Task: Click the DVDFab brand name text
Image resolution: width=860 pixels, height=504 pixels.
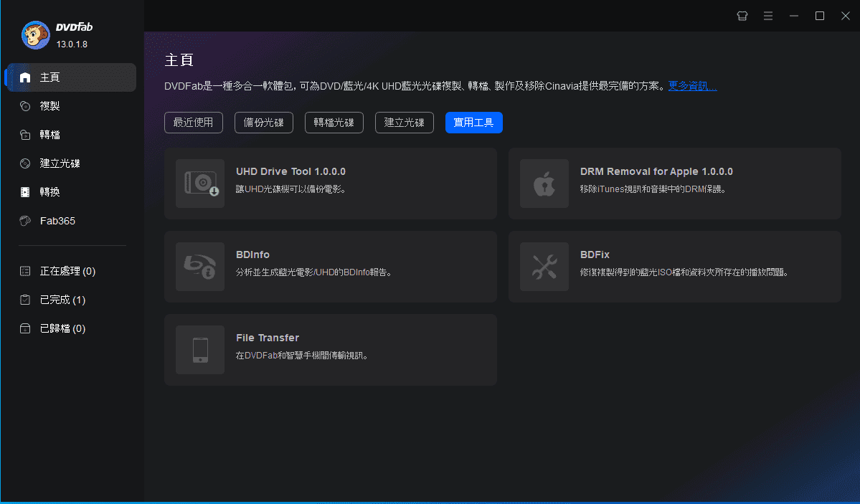Action: click(74, 27)
